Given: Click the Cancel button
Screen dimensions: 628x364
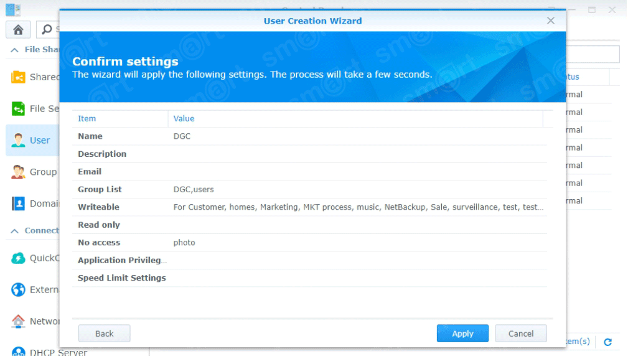Looking at the screenshot, I should (x=522, y=334).
